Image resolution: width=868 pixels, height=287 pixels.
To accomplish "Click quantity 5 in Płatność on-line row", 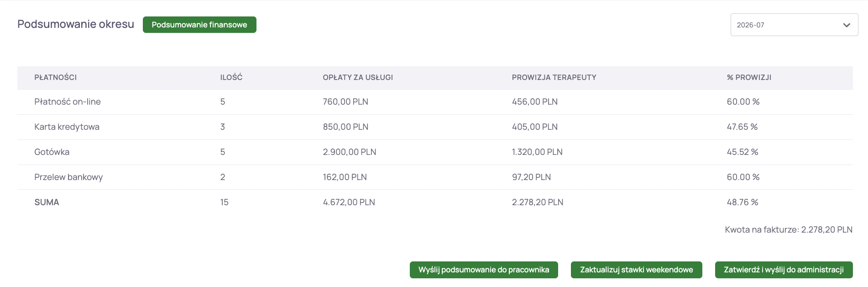I will pyautogui.click(x=223, y=102).
